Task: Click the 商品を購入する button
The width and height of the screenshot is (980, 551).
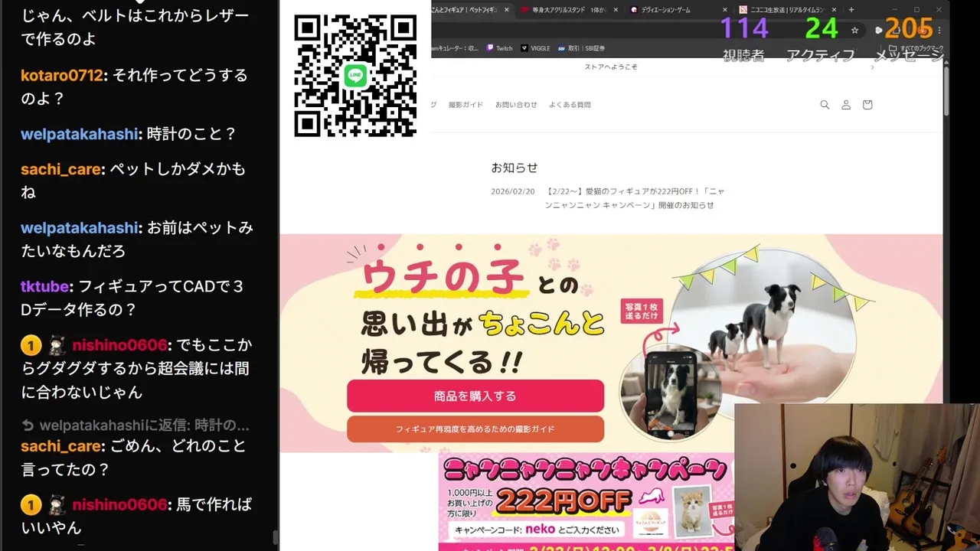Action: click(475, 396)
